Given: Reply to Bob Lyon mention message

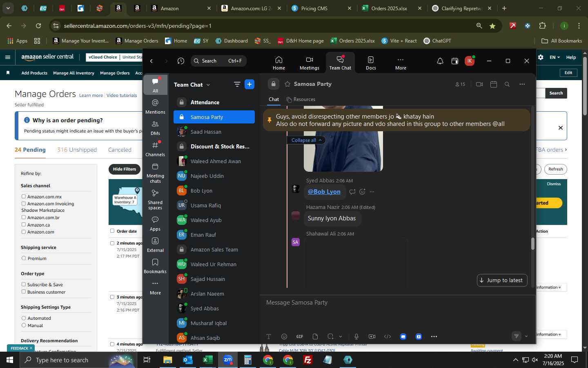Looking at the screenshot, I should click(x=352, y=191).
